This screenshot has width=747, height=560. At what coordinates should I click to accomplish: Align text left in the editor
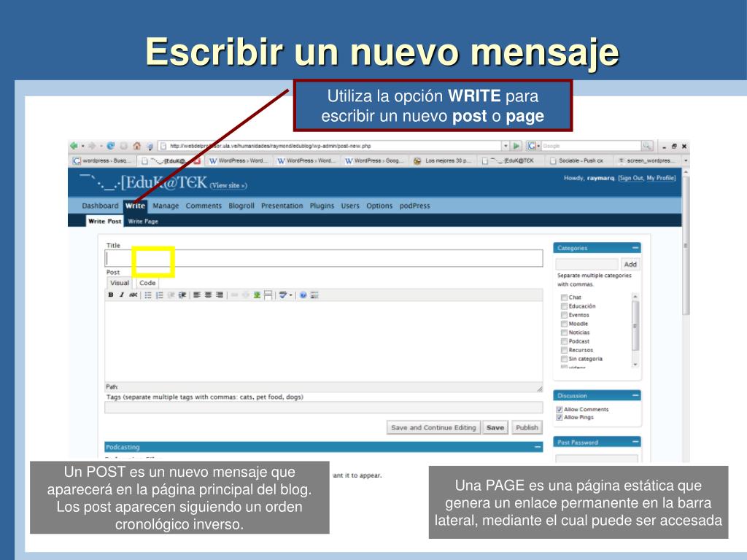tap(197, 295)
